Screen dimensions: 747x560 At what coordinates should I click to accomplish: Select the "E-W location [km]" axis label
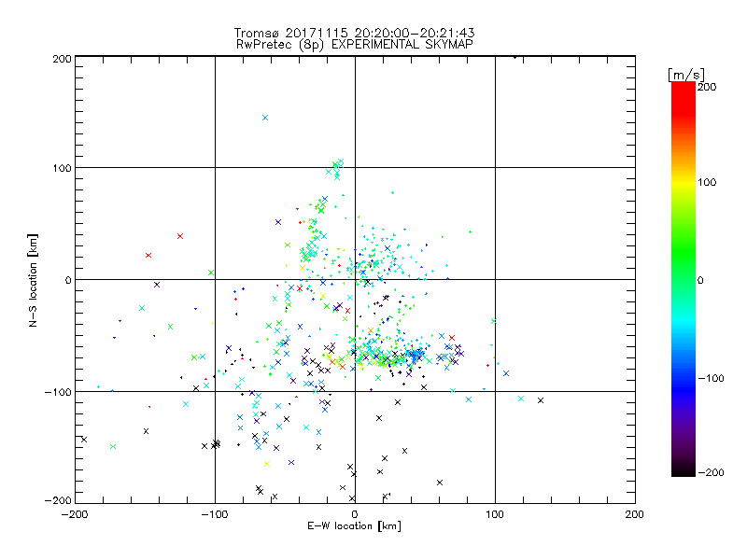click(x=354, y=525)
